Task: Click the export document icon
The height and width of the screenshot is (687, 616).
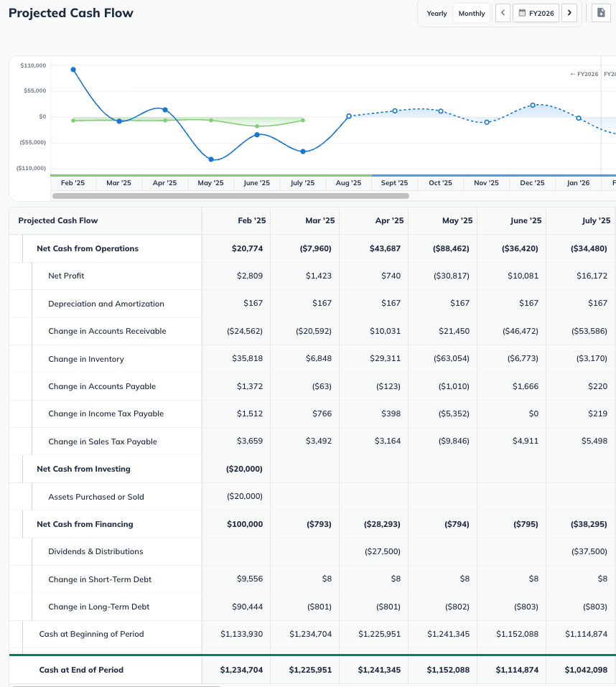Action: [x=601, y=13]
